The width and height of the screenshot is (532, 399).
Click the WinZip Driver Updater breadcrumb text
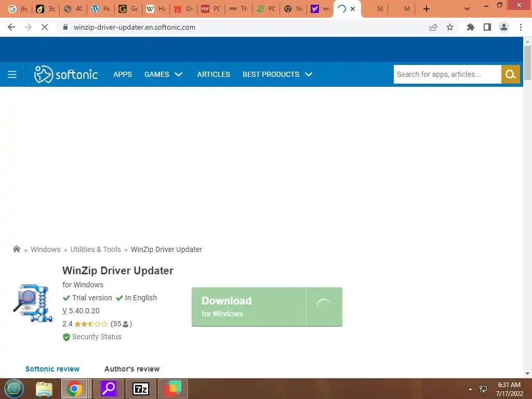[167, 249]
